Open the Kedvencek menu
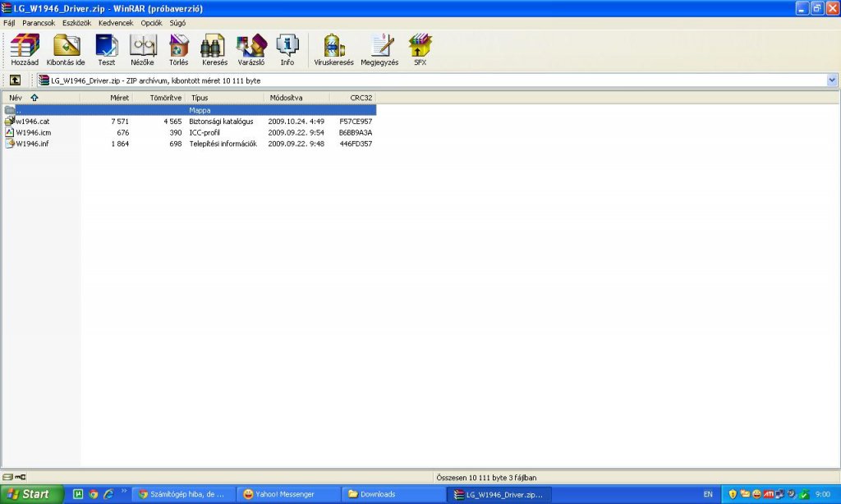The image size is (841, 504). 116,23
